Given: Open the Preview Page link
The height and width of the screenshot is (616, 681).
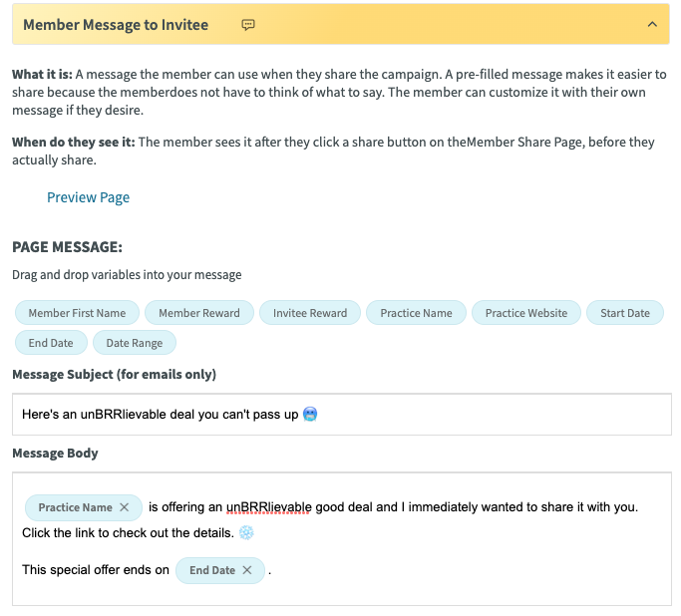Looking at the screenshot, I should point(88,197).
